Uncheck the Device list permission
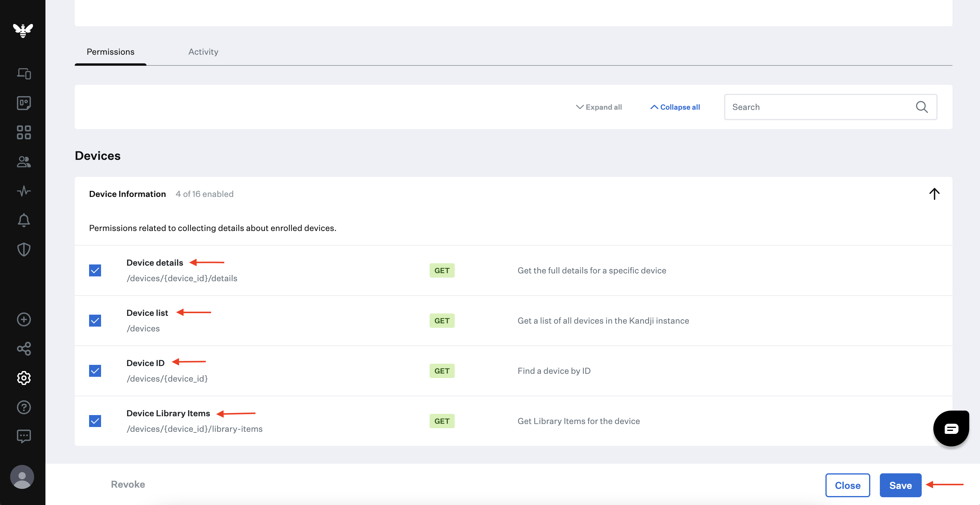The width and height of the screenshot is (980, 505). pos(95,321)
